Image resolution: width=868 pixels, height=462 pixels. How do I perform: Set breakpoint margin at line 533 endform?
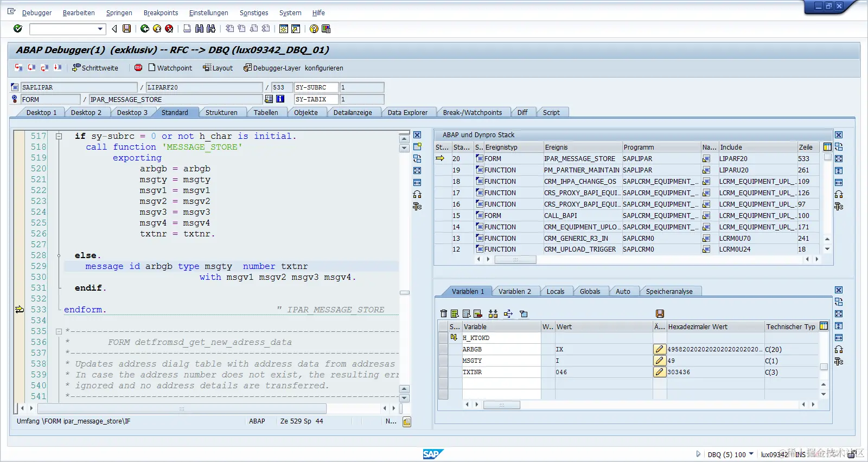pos(20,310)
